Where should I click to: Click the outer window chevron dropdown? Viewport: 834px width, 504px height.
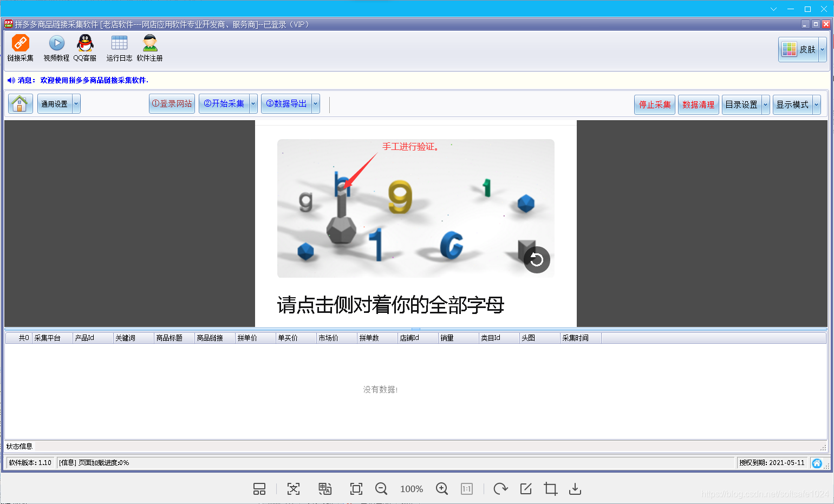(x=773, y=9)
